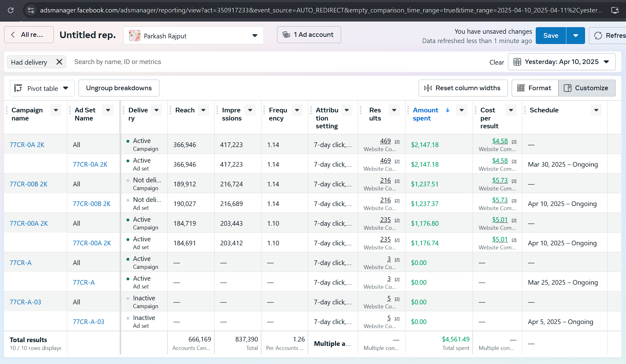626x364 pixels.
Task: Click Reset column widths button
Action: pyautogui.click(x=463, y=88)
